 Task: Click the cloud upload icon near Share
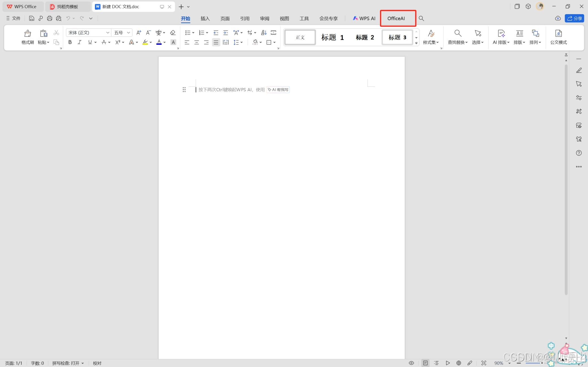558,18
